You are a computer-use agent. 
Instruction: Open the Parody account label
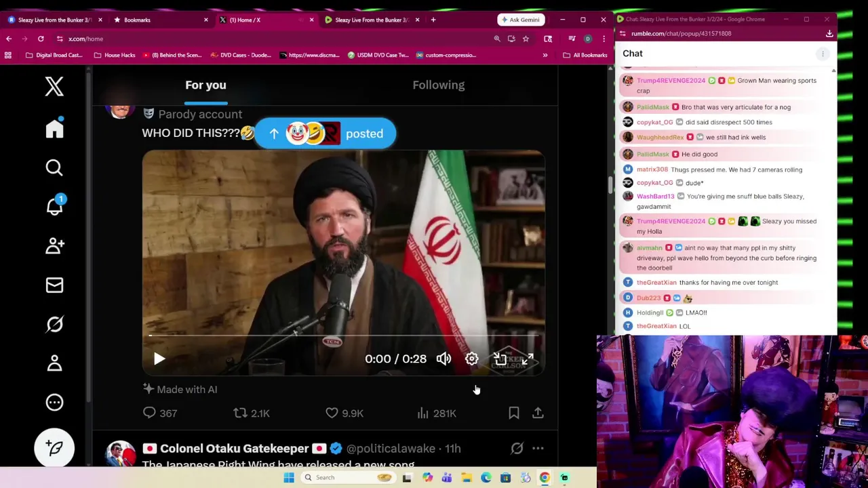193,114
